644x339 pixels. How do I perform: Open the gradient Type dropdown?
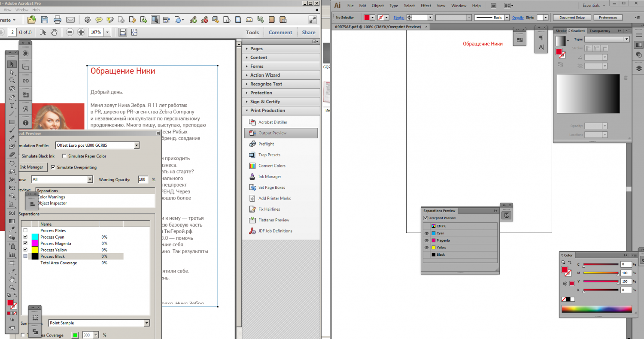[607, 39]
